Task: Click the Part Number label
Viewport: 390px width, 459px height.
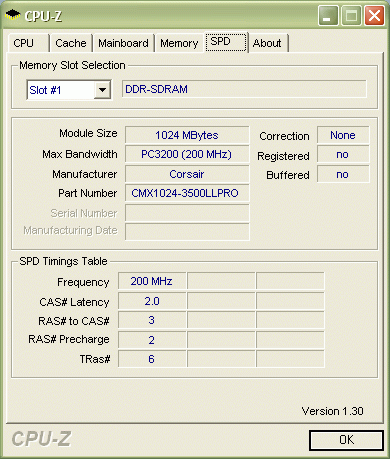Action: point(88,193)
